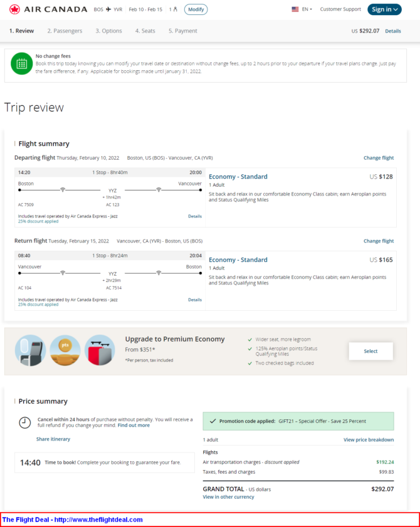Click the $192.24 air transportation charge
420x527 pixels.
385,462
